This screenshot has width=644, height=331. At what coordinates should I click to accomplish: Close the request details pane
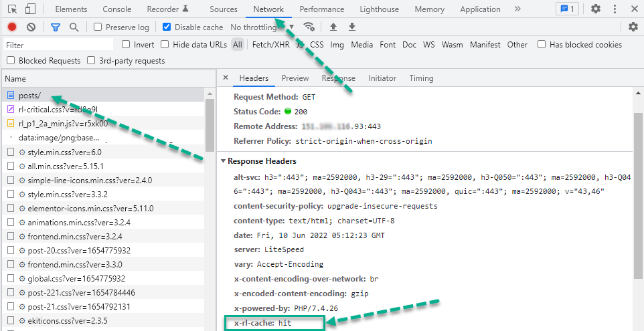(225, 78)
